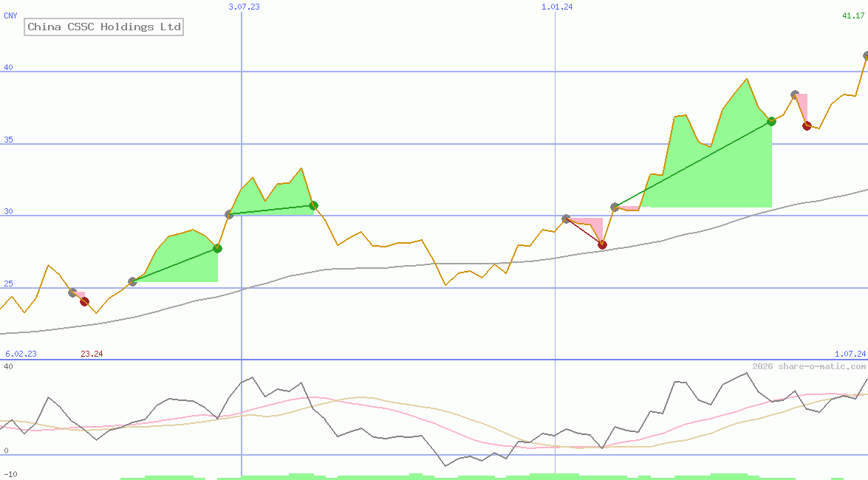Select the red sell dot in early February 2023
The height and width of the screenshot is (480, 868).
point(84,301)
